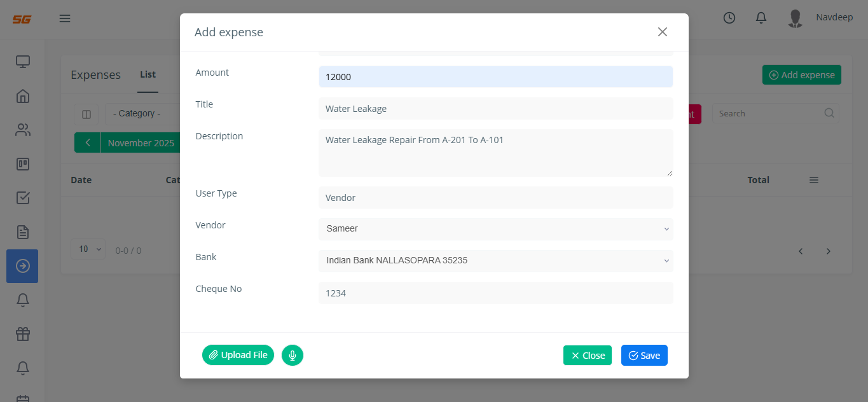Click the monitor dashboard icon in sidebar
This screenshot has height=402, width=868.
(23, 62)
